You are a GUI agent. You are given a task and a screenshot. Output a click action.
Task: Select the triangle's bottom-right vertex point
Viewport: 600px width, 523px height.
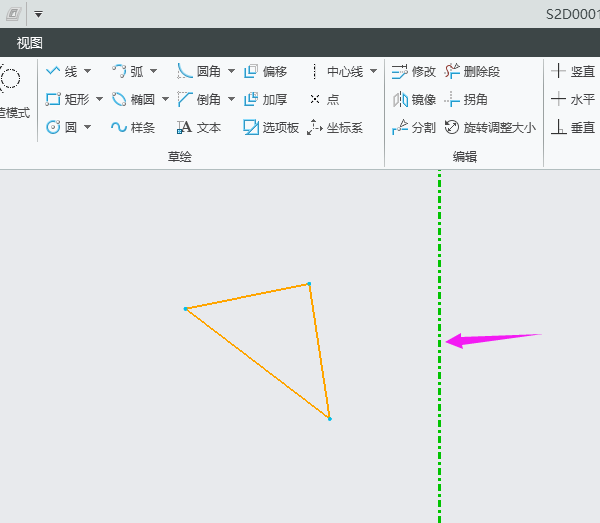click(330, 419)
